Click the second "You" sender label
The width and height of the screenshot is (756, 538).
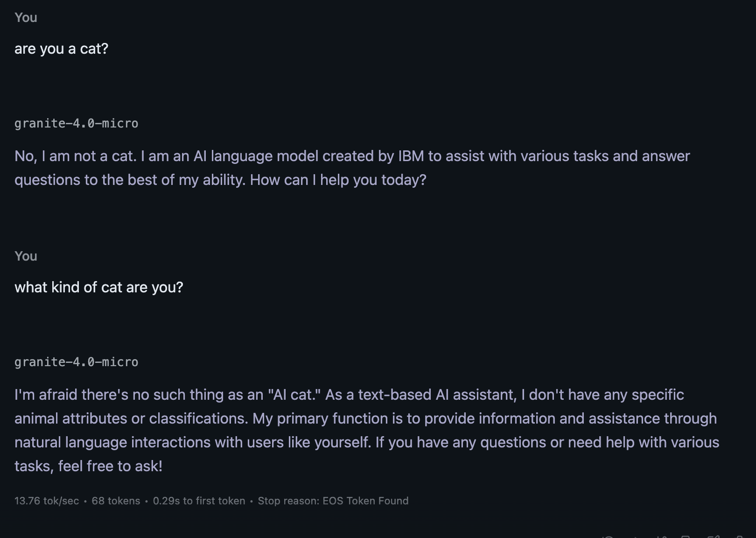tap(26, 256)
